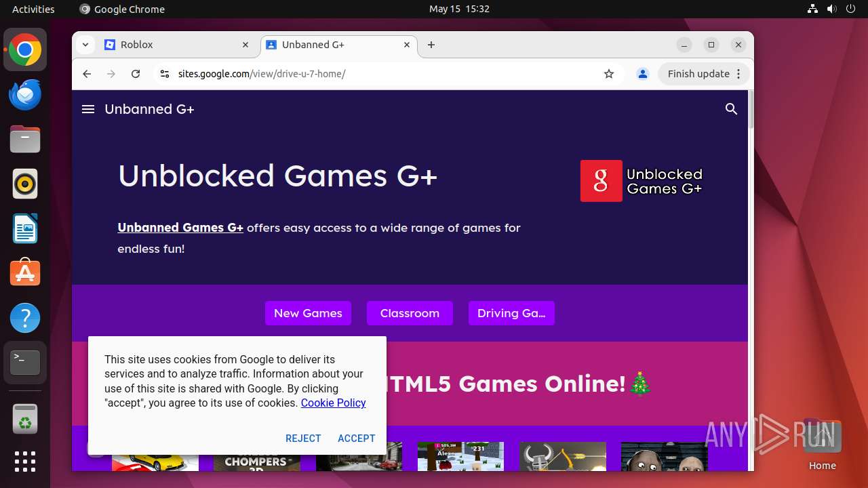The image size is (868, 488).
Task: Open Ubuntu Software from the dock
Action: coord(25,273)
